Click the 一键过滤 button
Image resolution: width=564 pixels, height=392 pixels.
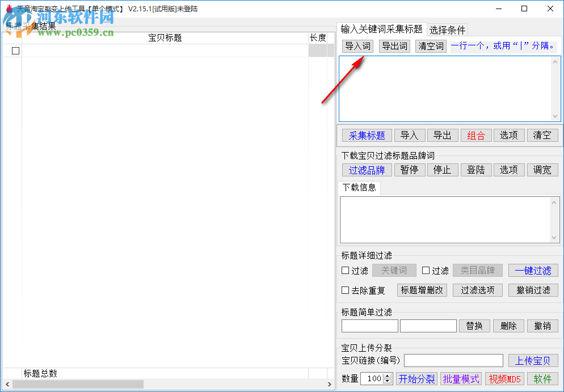[x=533, y=271]
